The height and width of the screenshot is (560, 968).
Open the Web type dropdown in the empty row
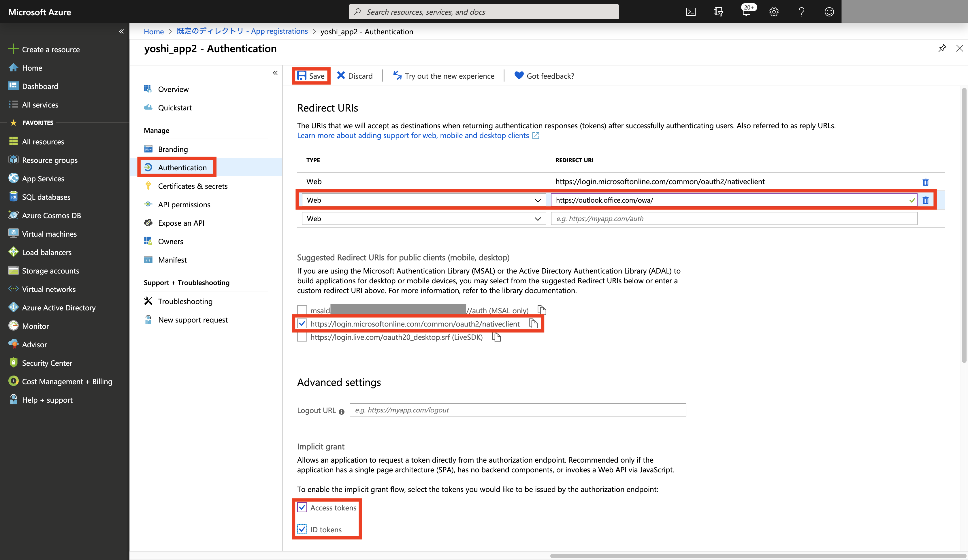[x=423, y=218]
